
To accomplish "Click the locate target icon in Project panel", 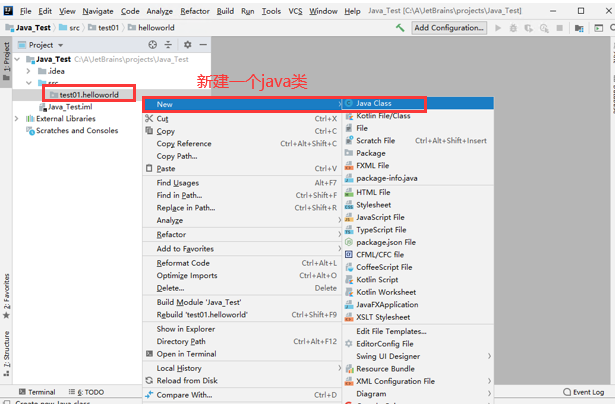I will click(153, 45).
